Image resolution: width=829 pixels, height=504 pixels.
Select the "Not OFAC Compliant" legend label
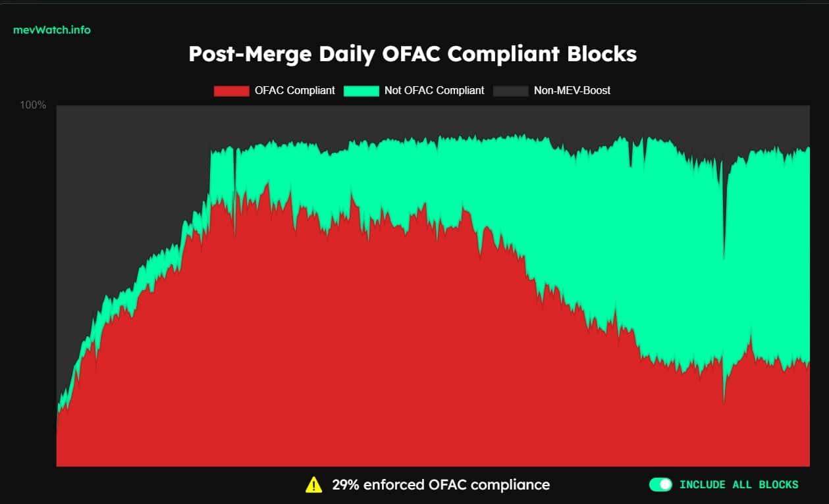click(434, 91)
